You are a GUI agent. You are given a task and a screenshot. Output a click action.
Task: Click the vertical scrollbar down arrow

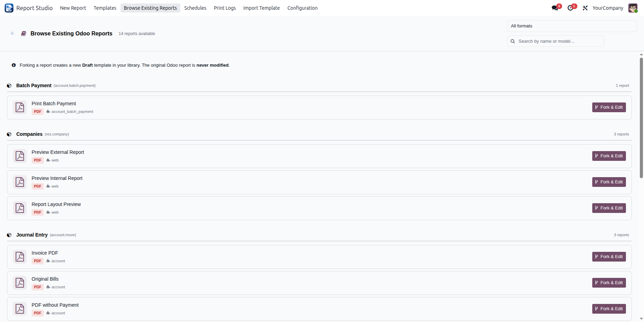pos(641,319)
